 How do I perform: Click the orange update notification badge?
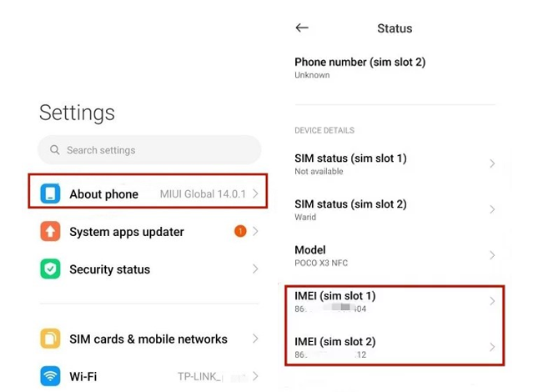pos(240,231)
